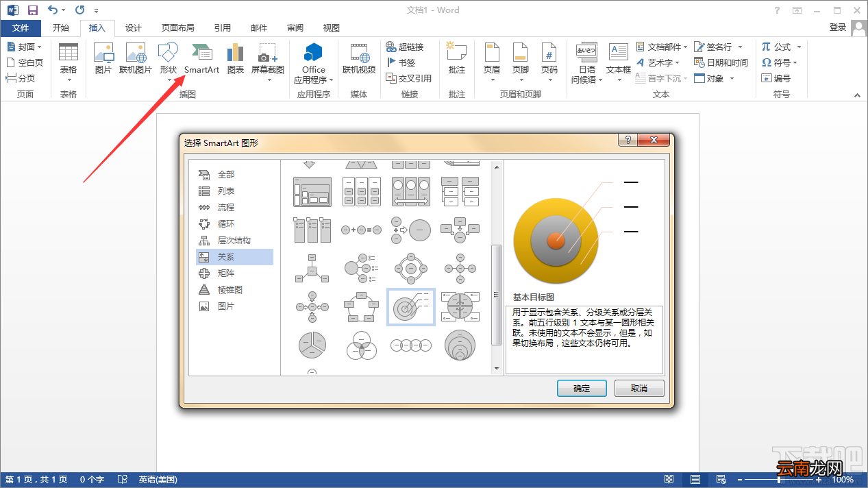Insert a 空白页 blank page
The height and width of the screenshot is (488, 868).
click(25, 62)
